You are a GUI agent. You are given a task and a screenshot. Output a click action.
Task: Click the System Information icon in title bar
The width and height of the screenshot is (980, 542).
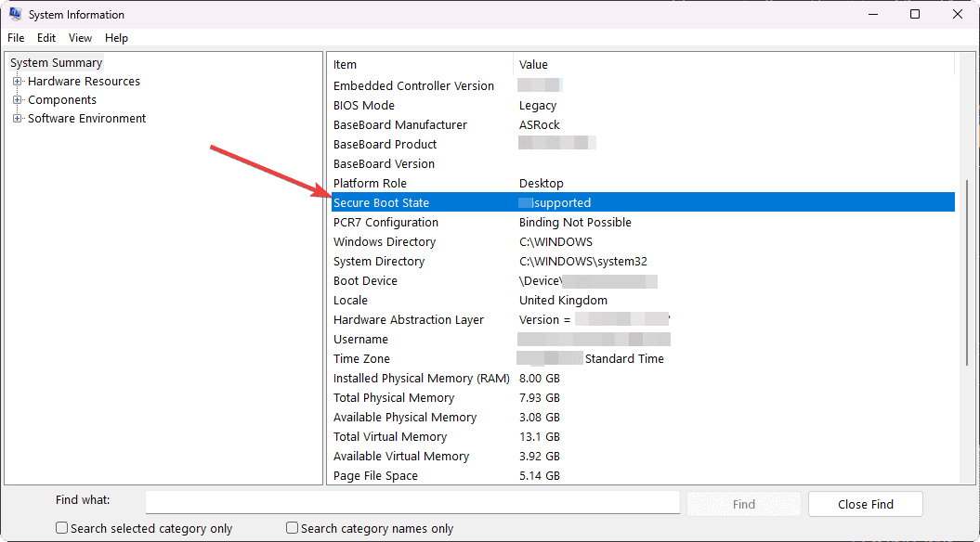[x=14, y=14]
